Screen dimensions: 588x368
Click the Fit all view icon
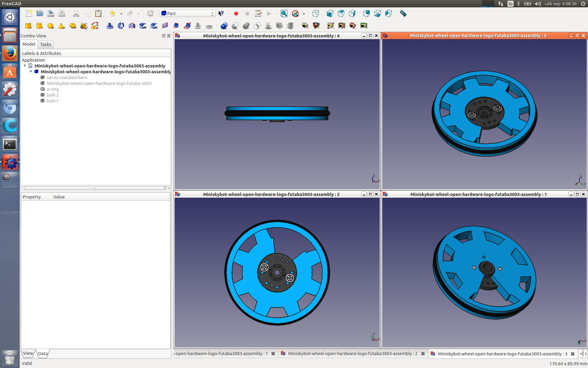tap(284, 13)
